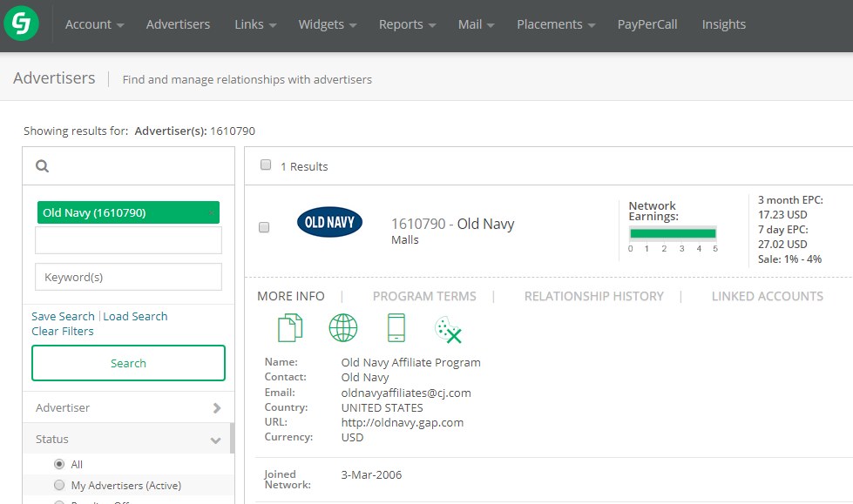Check the select-all results checkbox
This screenshot has height=504, width=853.
(x=266, y=165)
